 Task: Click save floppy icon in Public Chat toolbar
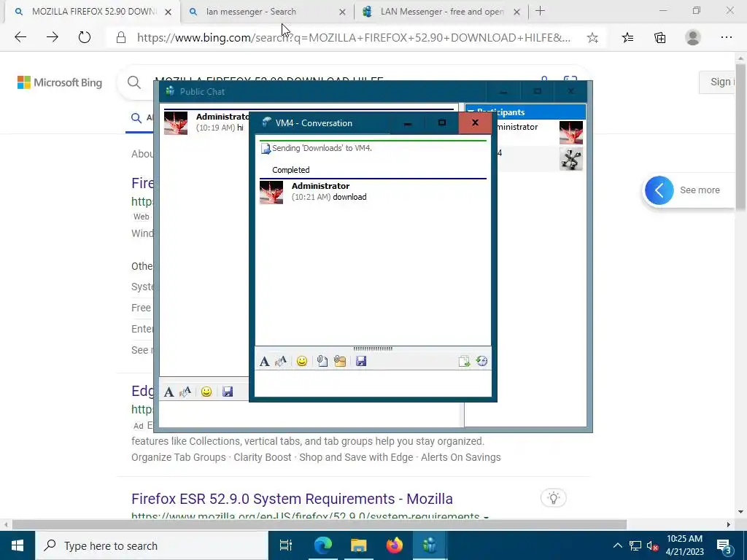(x=228, y=392)
